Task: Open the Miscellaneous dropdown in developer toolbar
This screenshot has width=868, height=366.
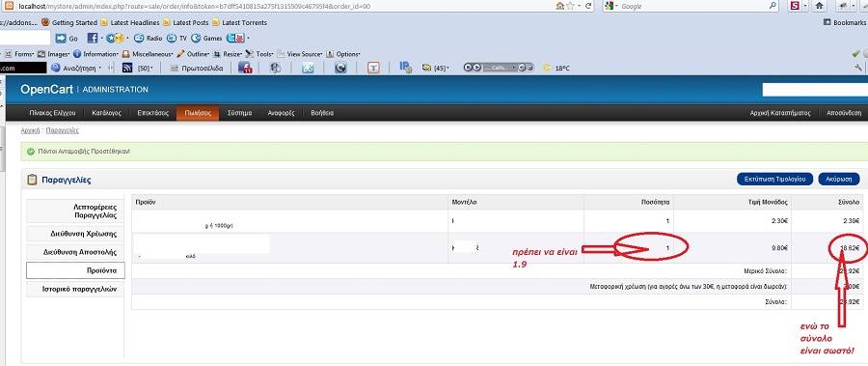Action: [148, 54]
